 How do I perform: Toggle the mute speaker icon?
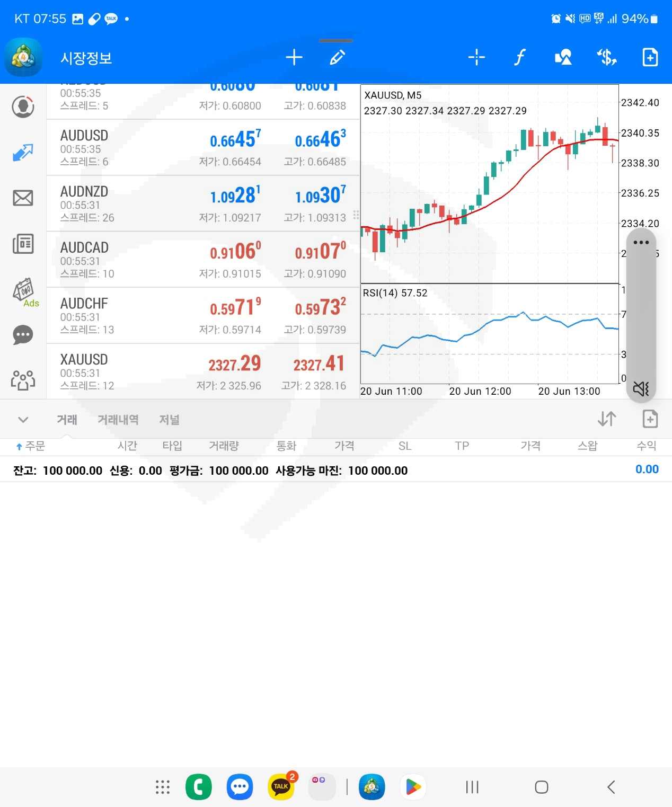pos(641,388)
